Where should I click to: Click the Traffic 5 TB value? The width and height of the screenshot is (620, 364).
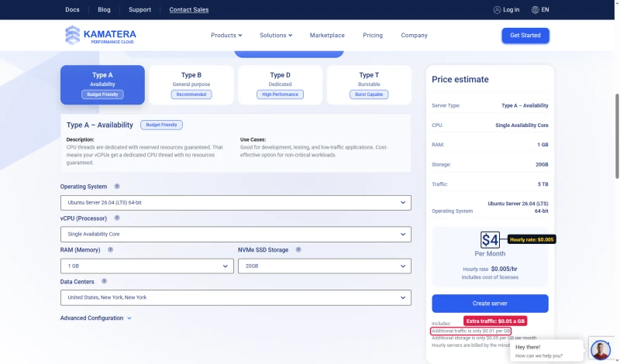coord(543,184)
